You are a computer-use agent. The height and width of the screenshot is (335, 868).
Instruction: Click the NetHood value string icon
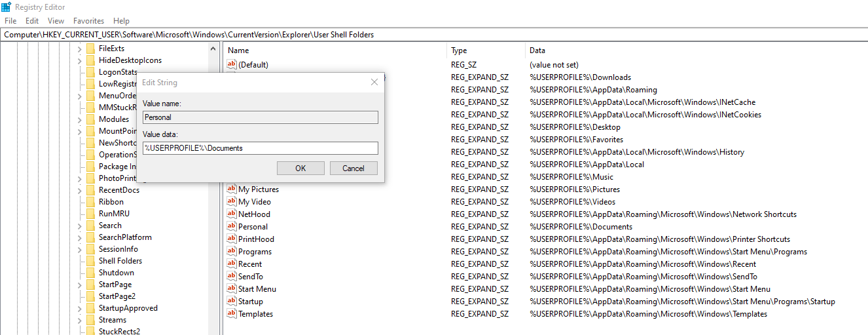pyautogui.click(x=231, y=214)
